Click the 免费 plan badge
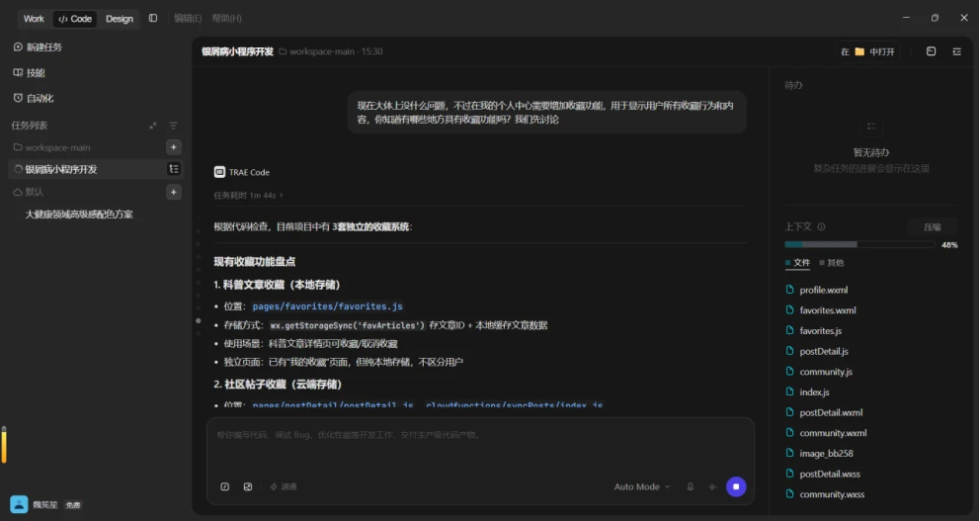Image resolution: width=980 pixels, height=521 pixels. pyautogui.click(x=73, y=505)
